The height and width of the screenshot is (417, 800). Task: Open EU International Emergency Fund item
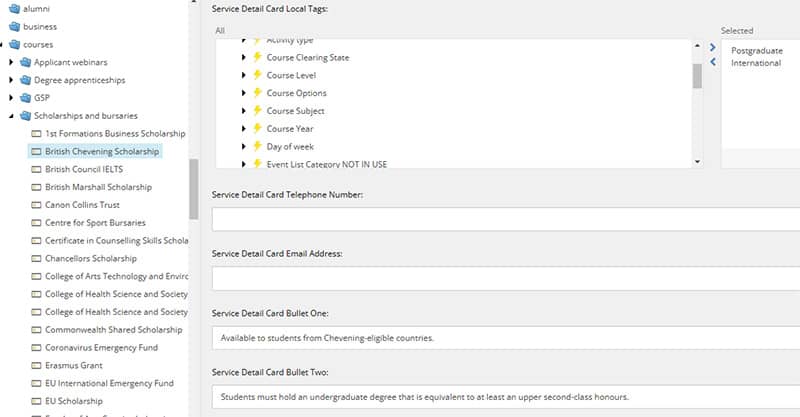[x=109, y=383]
